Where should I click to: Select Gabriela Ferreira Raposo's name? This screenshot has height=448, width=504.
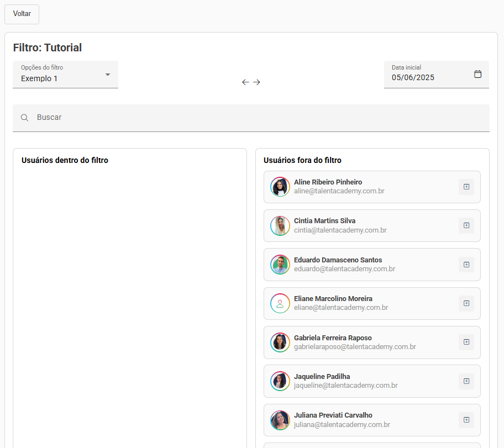click(333, 338)
